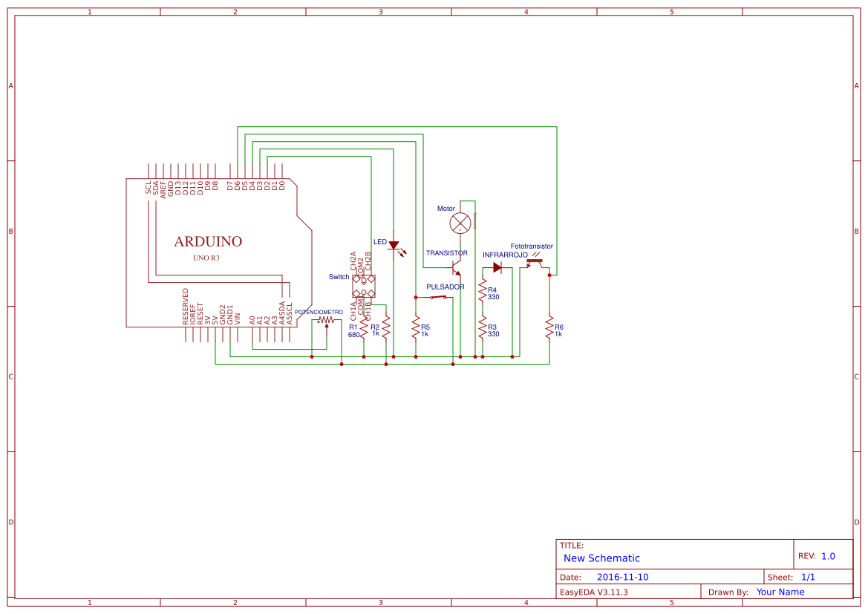
Task: Click the Sheet: field label
Action: (x=780, y=578)
